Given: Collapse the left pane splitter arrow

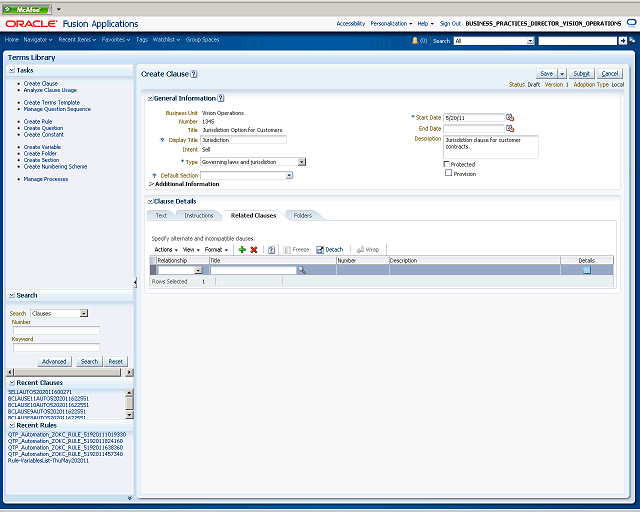Looking at the screenshot, I should click(135, 282).
